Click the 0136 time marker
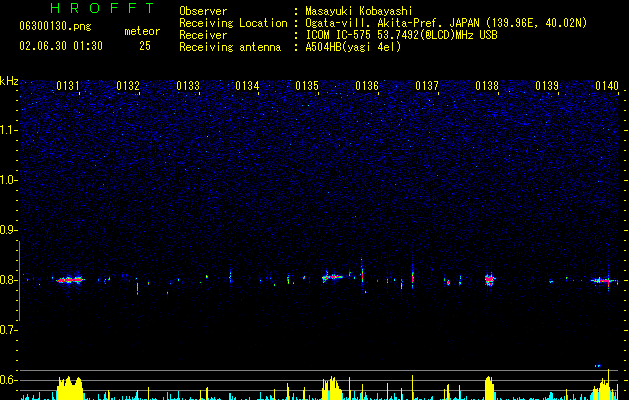 pyautogui.click(x=367, y=86)
